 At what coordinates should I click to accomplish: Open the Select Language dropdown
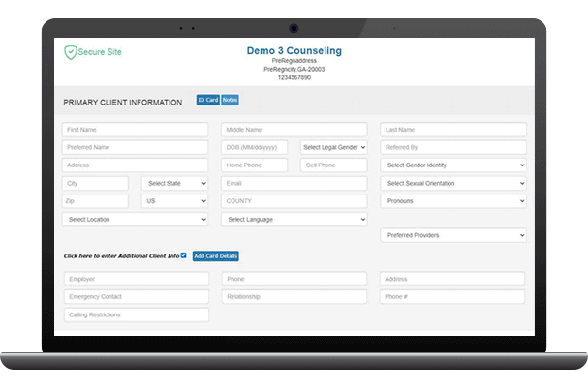(x=294, y=220)
